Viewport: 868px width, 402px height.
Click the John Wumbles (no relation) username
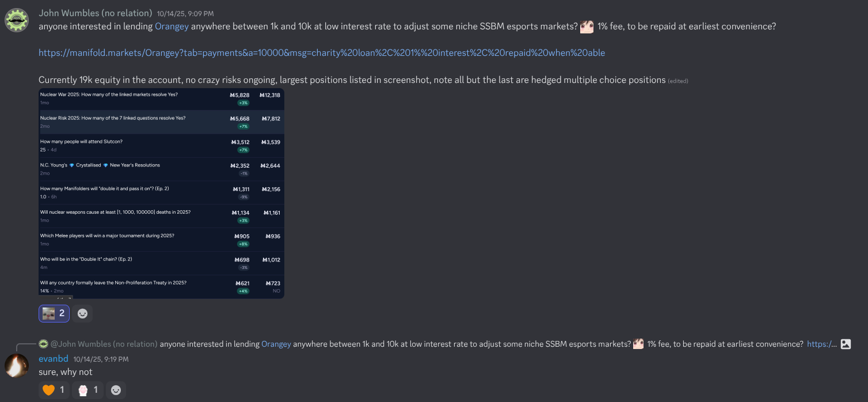coord(96,13)
